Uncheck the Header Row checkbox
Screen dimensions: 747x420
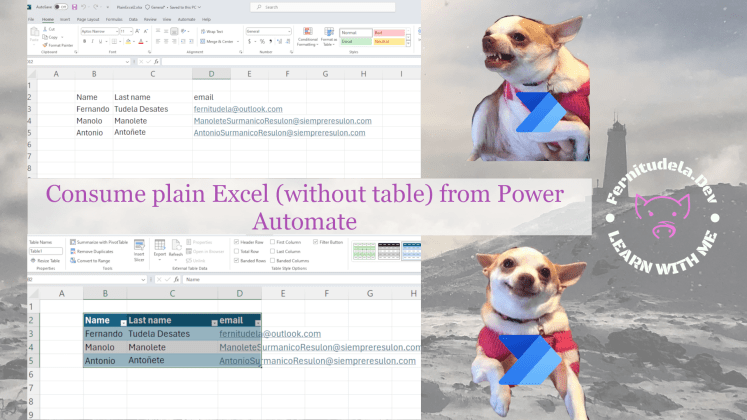pos(236,242)
